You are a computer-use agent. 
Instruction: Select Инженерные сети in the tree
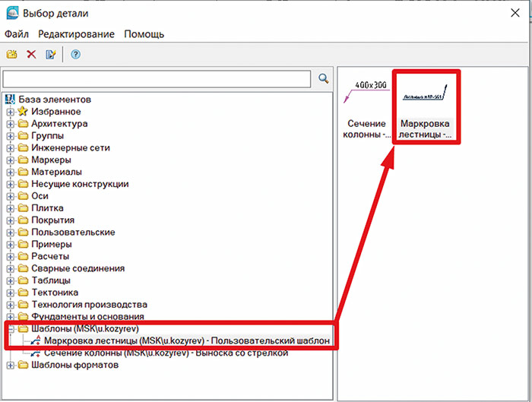tap(71, 148)
